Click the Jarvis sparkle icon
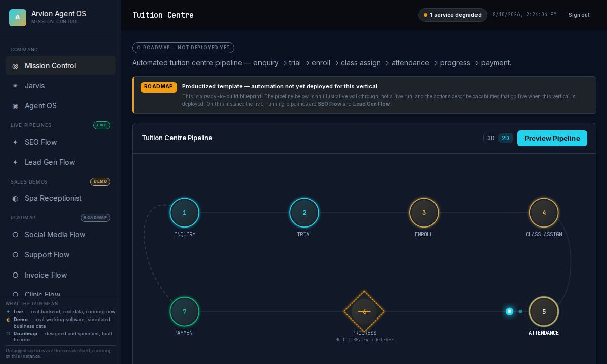 (x=15, y=86)
